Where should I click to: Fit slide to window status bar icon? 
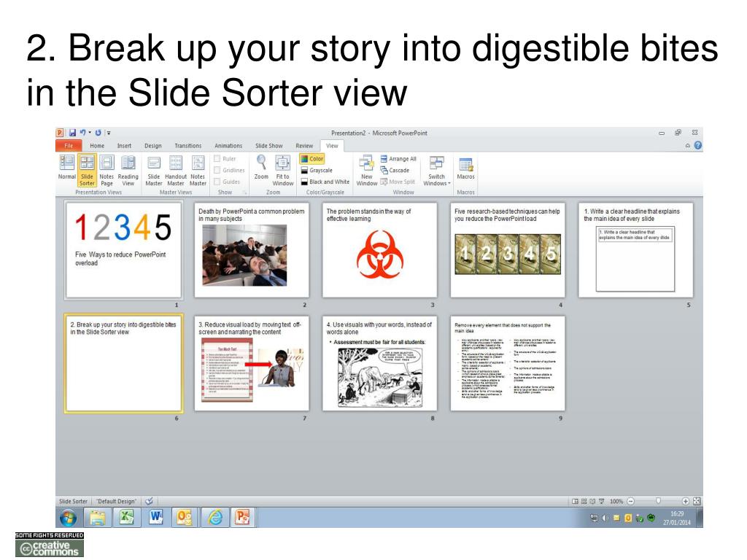coord(697,501)
